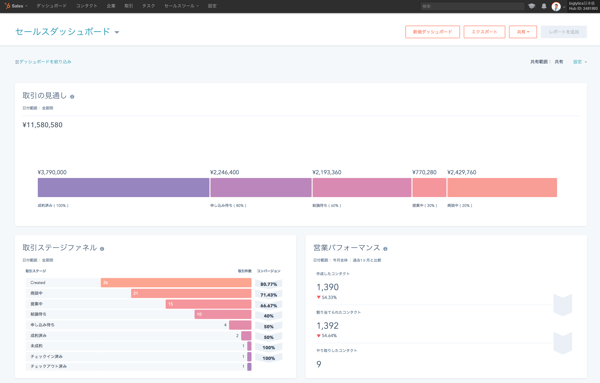Click the 1,390 contacts created value
600x383 pixels.
[328, 287]
